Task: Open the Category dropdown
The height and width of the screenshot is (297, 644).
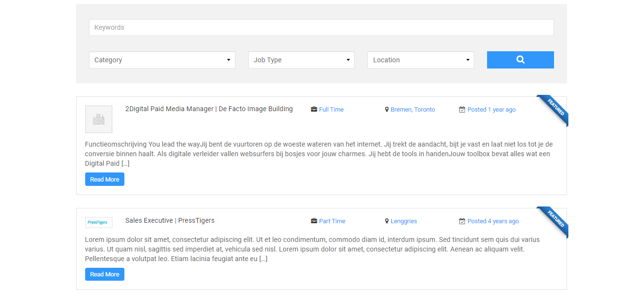Action: (x=162, y=59)
